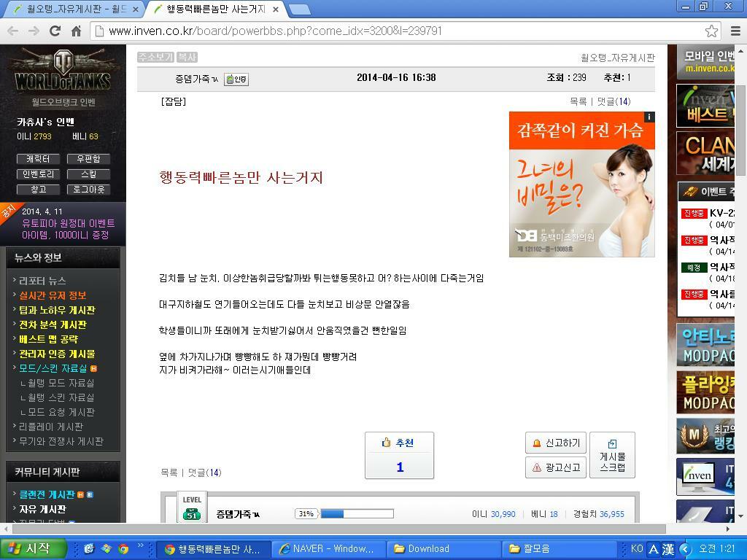Click the A input mode tray icon

coord(654,549)
